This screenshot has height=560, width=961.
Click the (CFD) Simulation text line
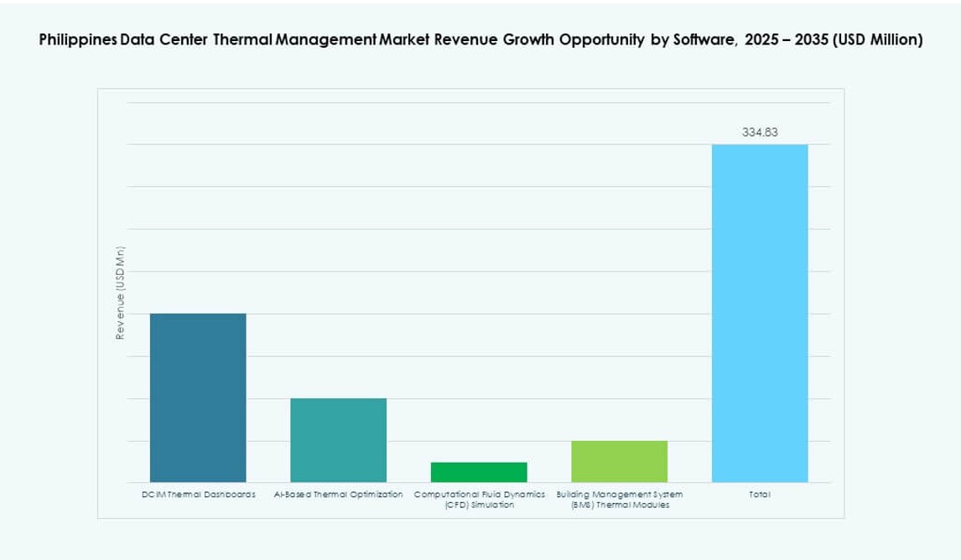click(479, 505)
